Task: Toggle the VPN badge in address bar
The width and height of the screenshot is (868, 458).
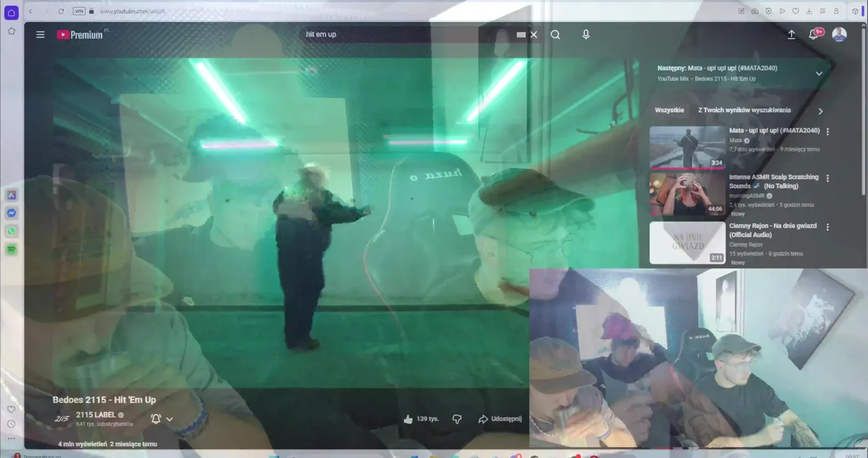Action: [79, 11]
